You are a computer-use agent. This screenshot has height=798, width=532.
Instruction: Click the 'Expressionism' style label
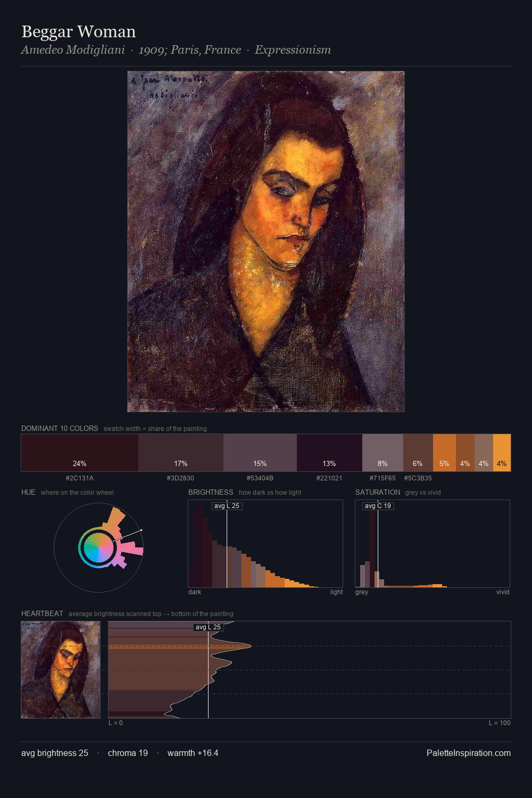pos(293,50)
